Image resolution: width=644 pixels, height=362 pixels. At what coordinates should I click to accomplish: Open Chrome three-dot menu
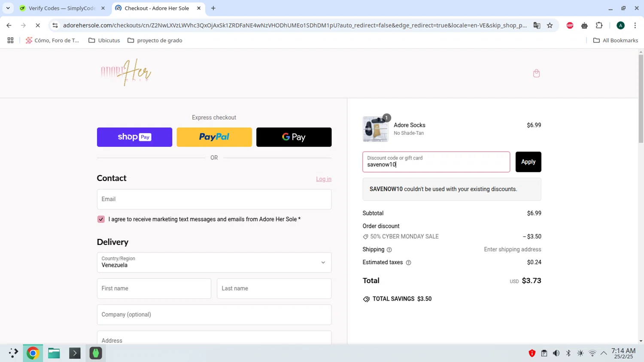pos(635,25)
